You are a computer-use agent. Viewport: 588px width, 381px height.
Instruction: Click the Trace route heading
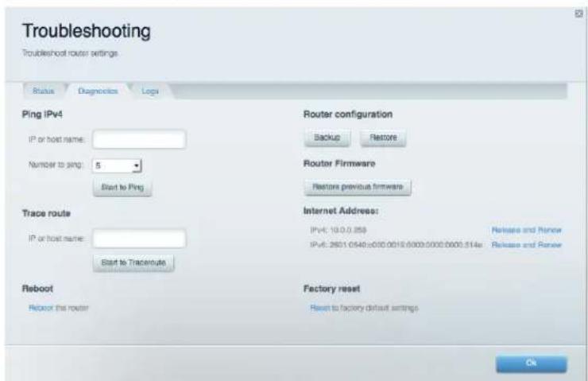[46, 213]
